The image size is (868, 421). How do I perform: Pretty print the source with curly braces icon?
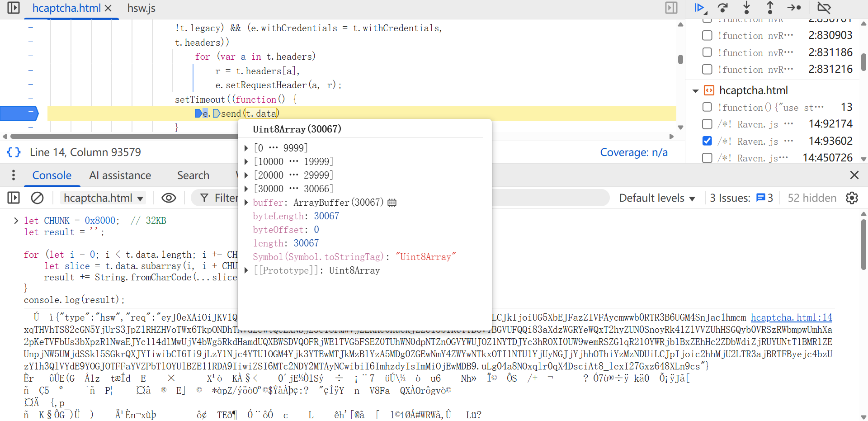click(14, 152)
